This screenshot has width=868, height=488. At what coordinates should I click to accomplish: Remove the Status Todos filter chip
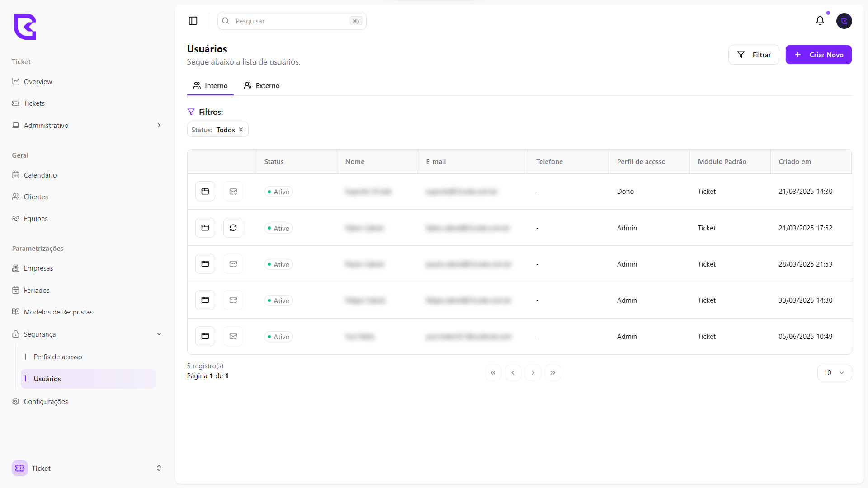click(241, 130)
